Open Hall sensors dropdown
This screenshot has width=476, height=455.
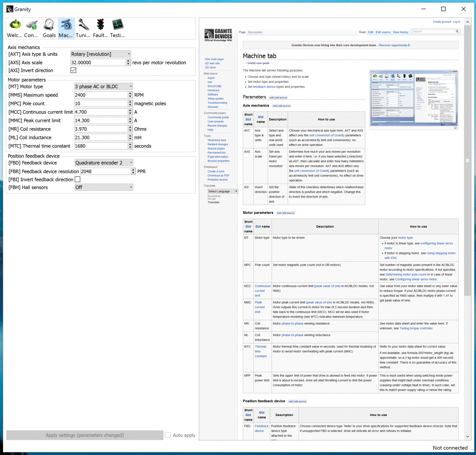click(x=104, y=187)
